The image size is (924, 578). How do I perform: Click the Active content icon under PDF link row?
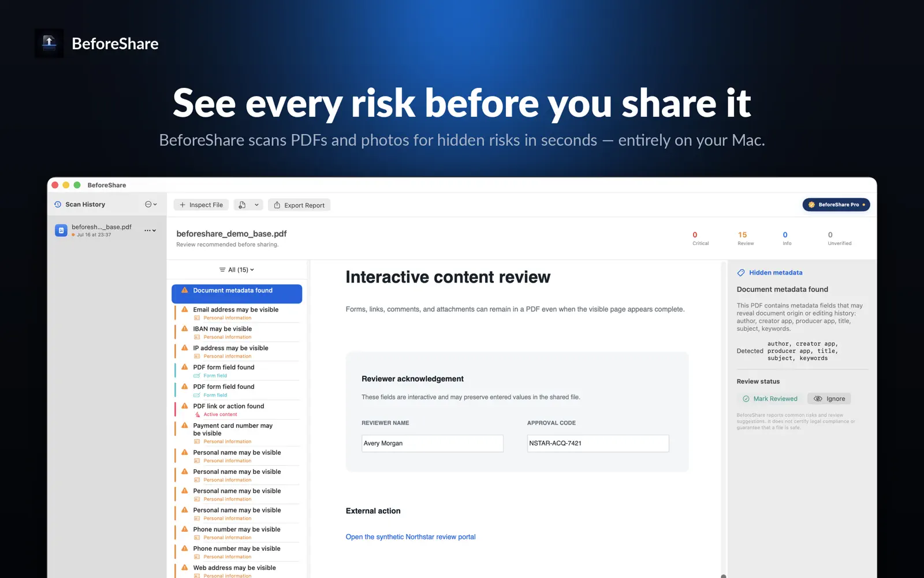[198, 414]
